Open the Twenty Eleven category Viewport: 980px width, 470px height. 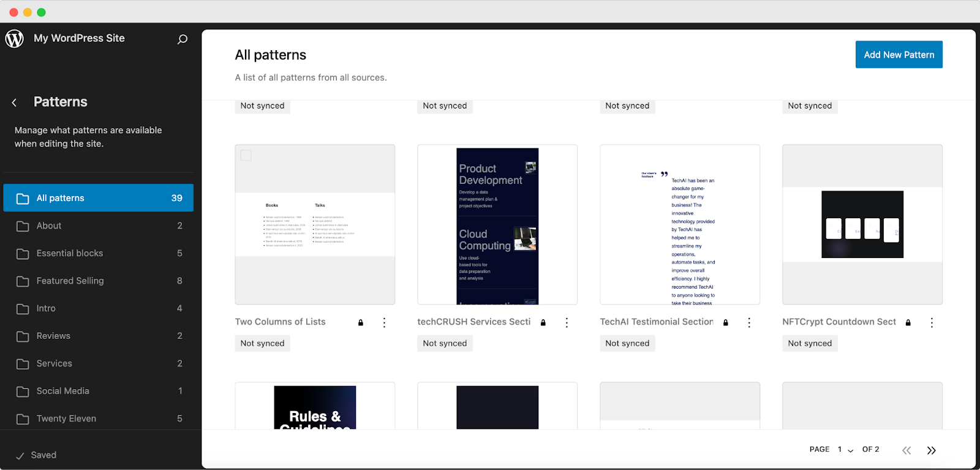click(x=99, y=419)
